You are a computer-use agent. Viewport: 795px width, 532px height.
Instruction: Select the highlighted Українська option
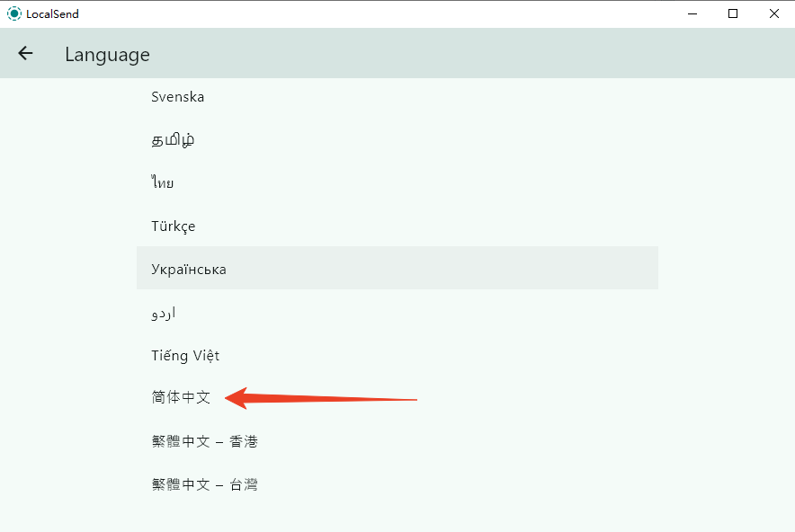[188, 268]
